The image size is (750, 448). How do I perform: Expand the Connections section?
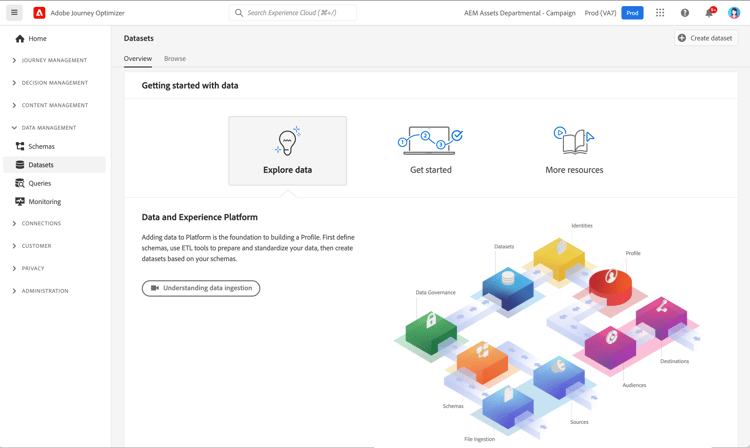37,223
